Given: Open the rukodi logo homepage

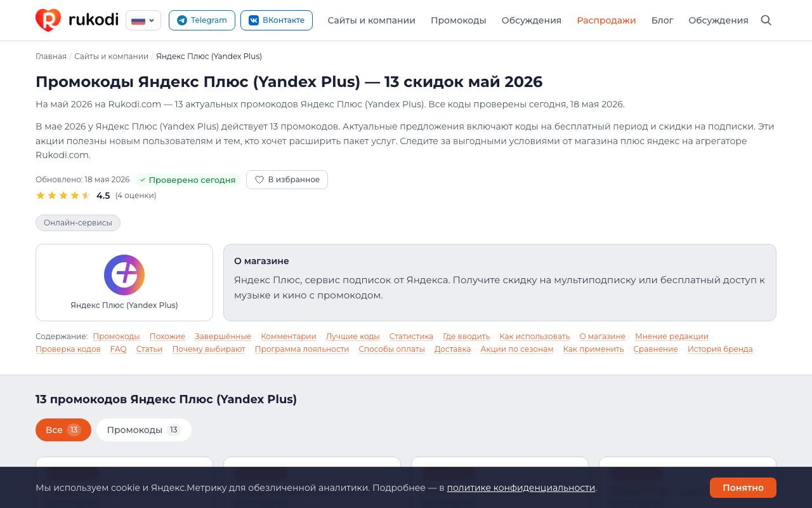Looking at the screenshot, I should (77, 20).
